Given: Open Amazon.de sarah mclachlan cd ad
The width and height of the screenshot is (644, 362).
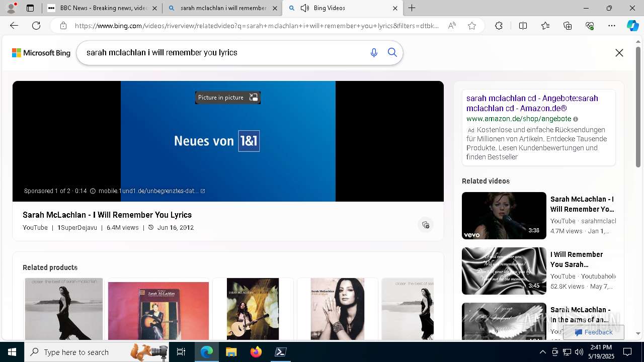Looking at the screenshot, I should pos(532,103).
